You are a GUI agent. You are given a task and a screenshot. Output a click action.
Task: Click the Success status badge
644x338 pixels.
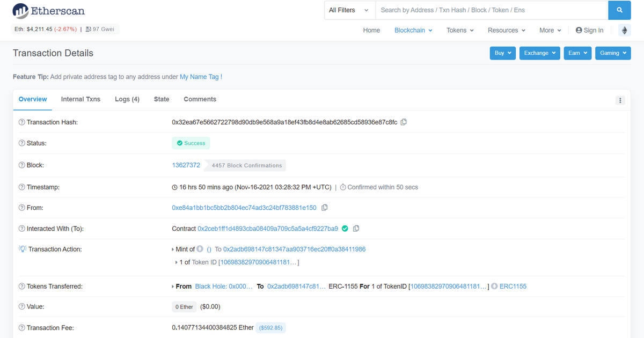click(x=191, y=143)
